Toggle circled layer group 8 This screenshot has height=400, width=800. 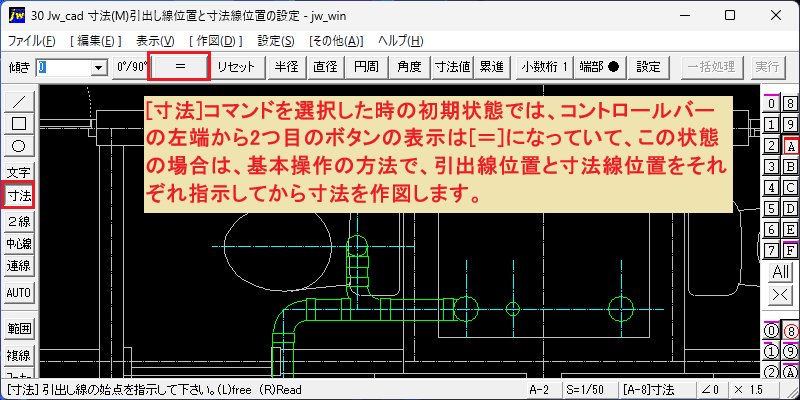coord(790,331)
